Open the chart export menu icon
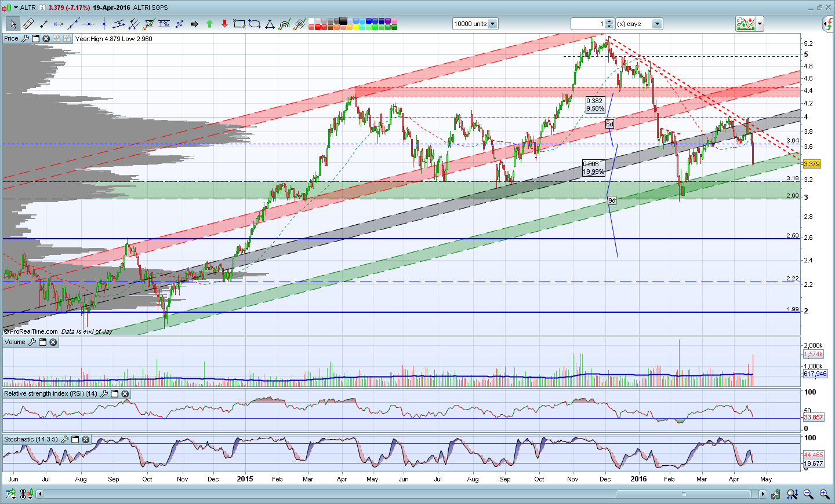835x504 pixels. click(11, 494)
